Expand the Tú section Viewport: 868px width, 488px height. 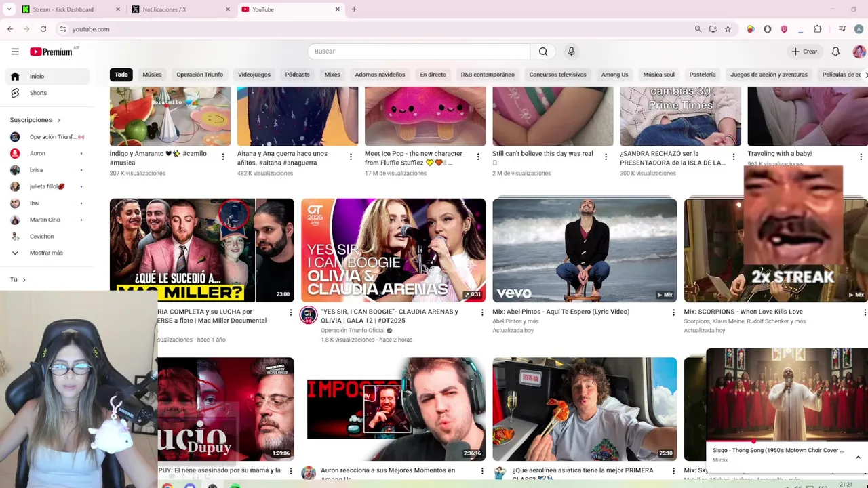(x=18, y=279)
